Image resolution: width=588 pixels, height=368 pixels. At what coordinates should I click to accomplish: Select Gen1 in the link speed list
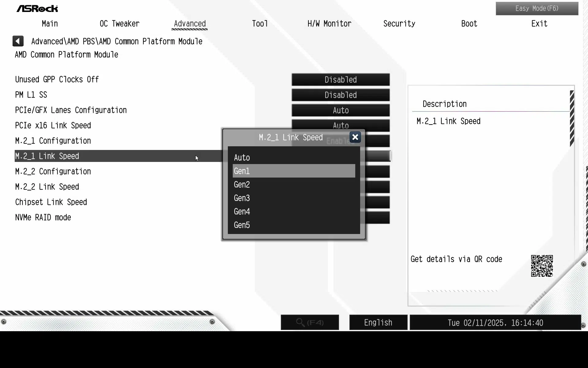(294, 171)
